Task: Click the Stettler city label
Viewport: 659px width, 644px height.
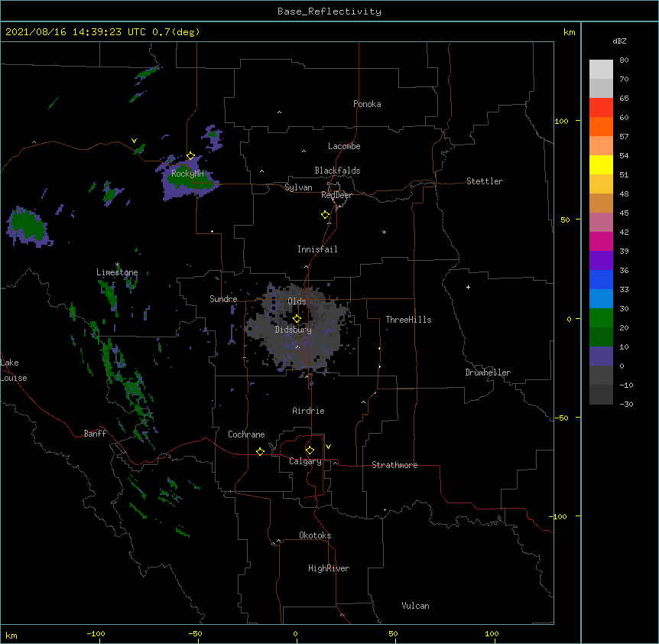Action: pyautogui.click(x=485, y=181)
